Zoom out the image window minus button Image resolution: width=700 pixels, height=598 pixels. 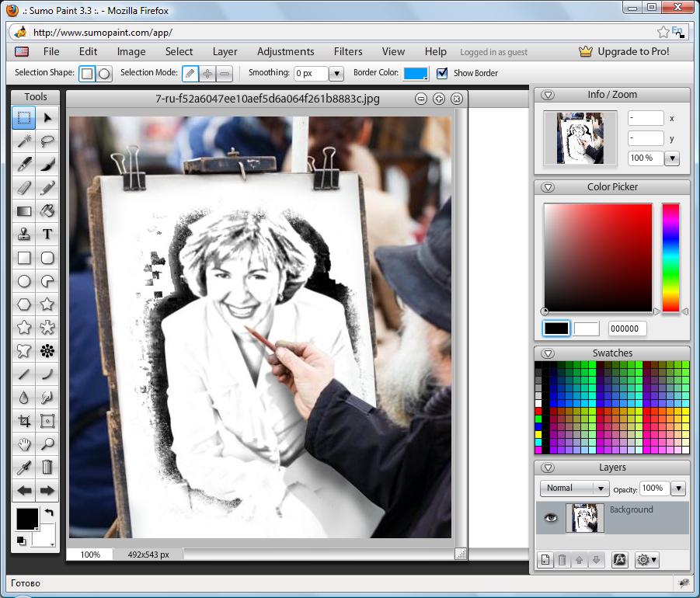(x=421, y=99)
